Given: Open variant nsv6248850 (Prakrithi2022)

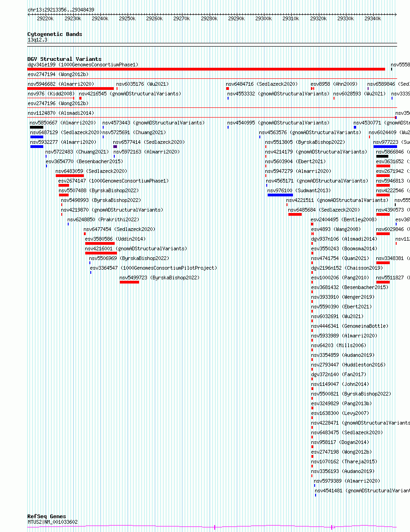Looking at the screenshot, I should tap(103, 219).
